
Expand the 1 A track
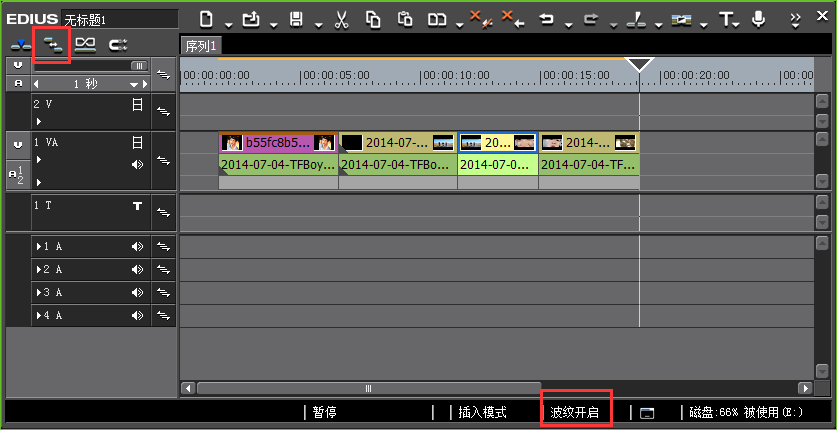point(38,246)
